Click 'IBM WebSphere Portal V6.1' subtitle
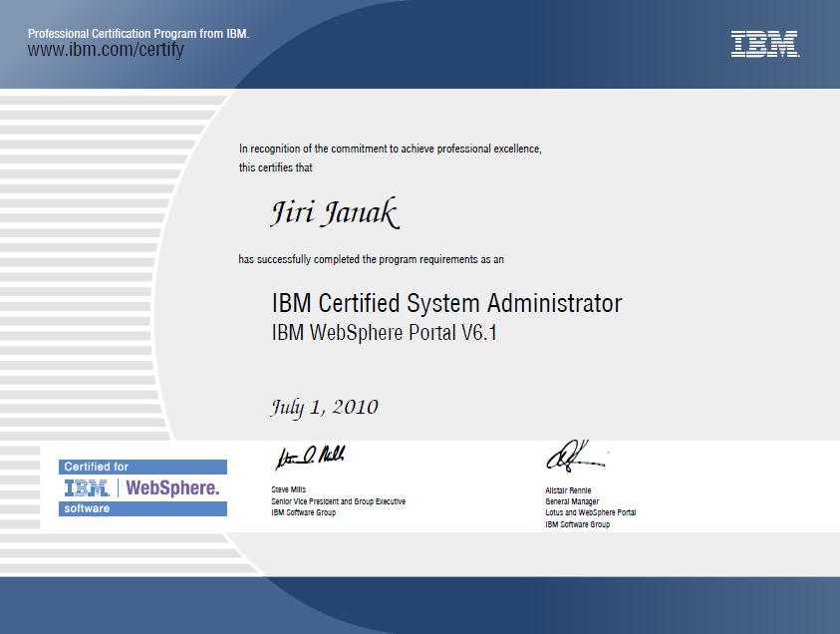The height and width of the screenshot is (634, 840). [384, 333]
